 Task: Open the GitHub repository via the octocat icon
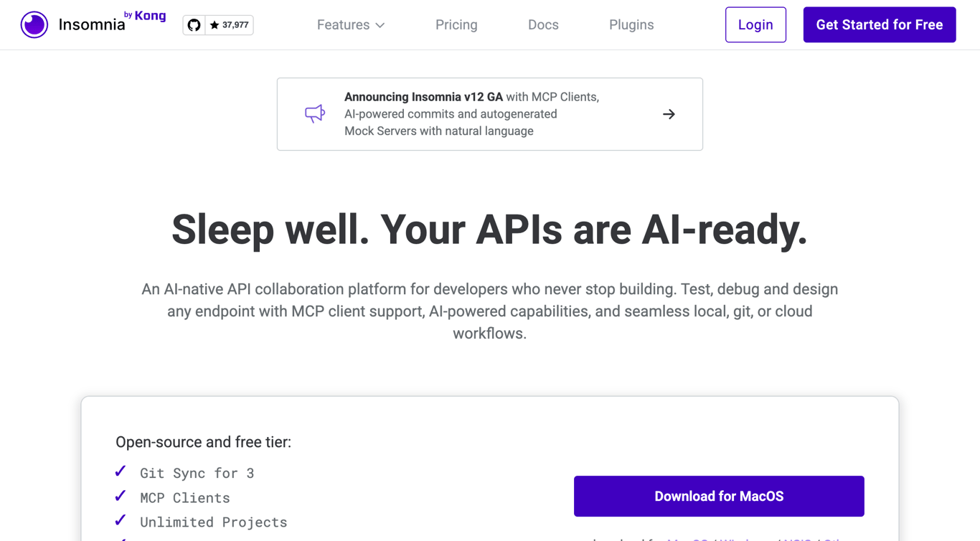point(193,24)
